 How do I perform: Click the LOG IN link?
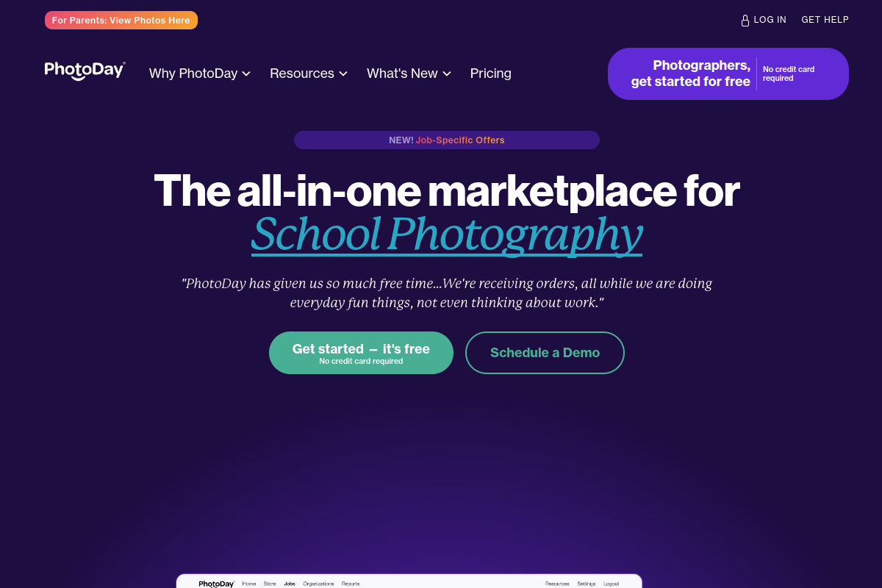[770, 20]
